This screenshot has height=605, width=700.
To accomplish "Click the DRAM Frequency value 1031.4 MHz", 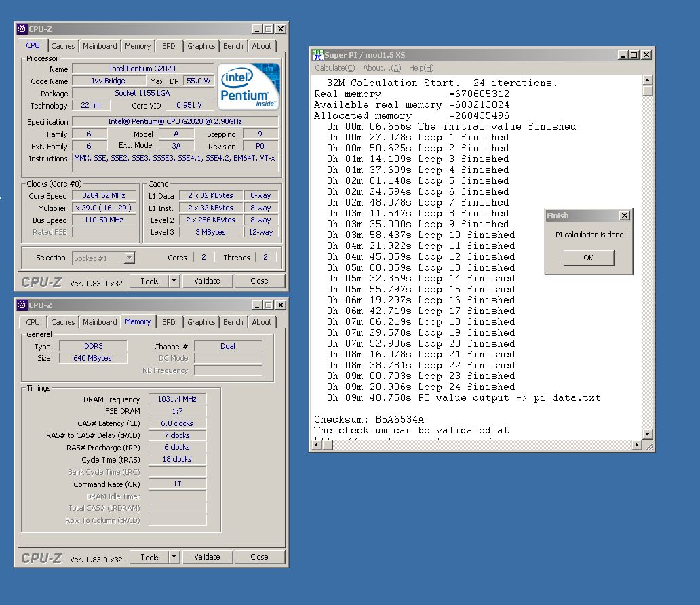I will click(x=177, y=399).
